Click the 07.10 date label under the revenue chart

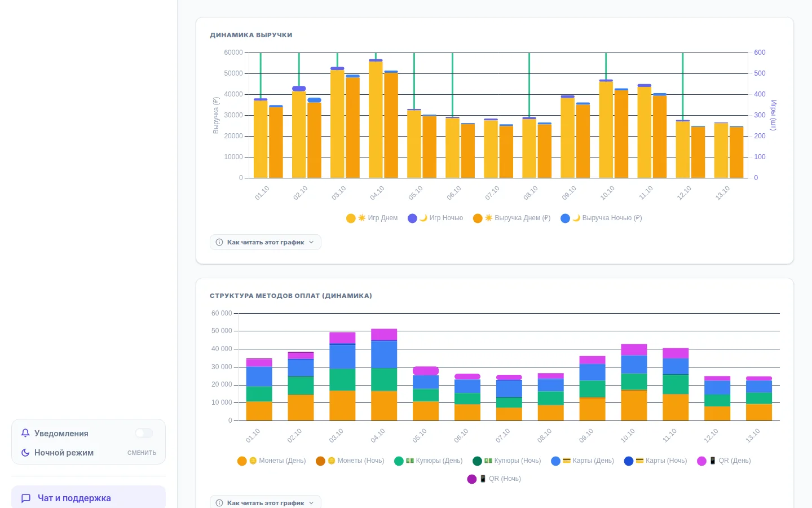[492, 193]
